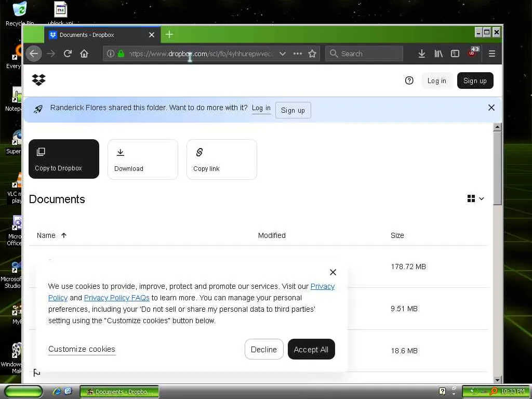The height and width of the screenshot is (399, 532).
Task: Reload the Dropbox page
Action: coord(68,54)
